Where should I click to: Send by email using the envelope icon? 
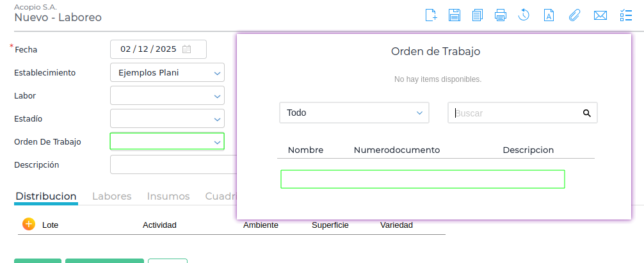[x=600, y=16]
